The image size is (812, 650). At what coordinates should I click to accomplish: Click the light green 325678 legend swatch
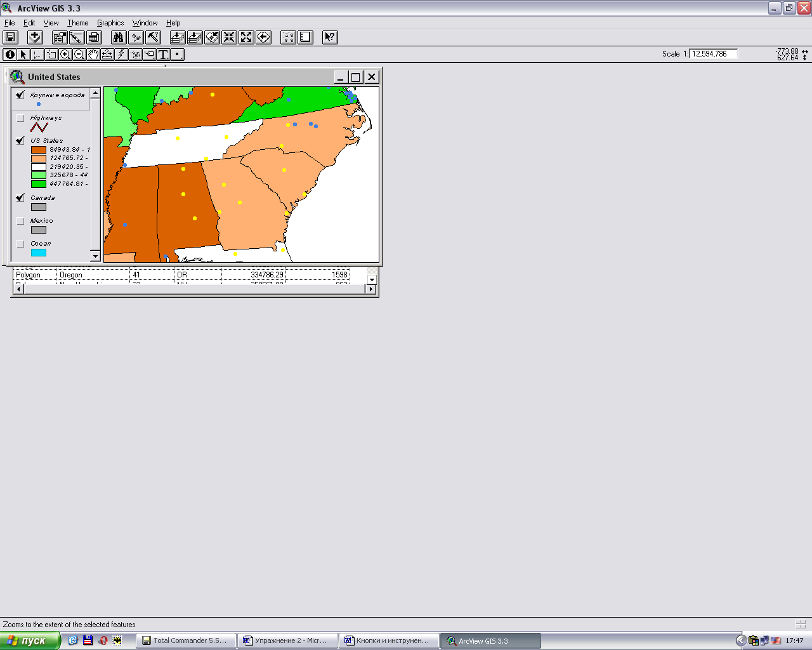39,175
